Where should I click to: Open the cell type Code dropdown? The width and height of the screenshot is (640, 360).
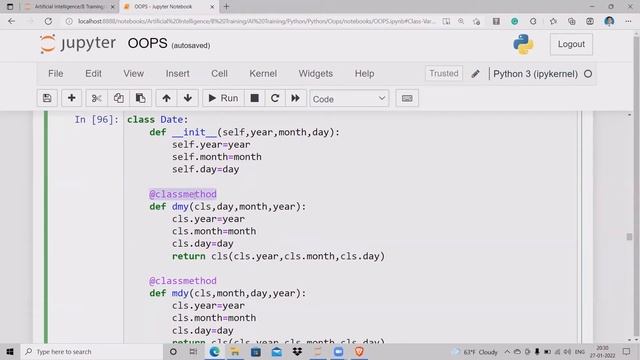point(349,99)
